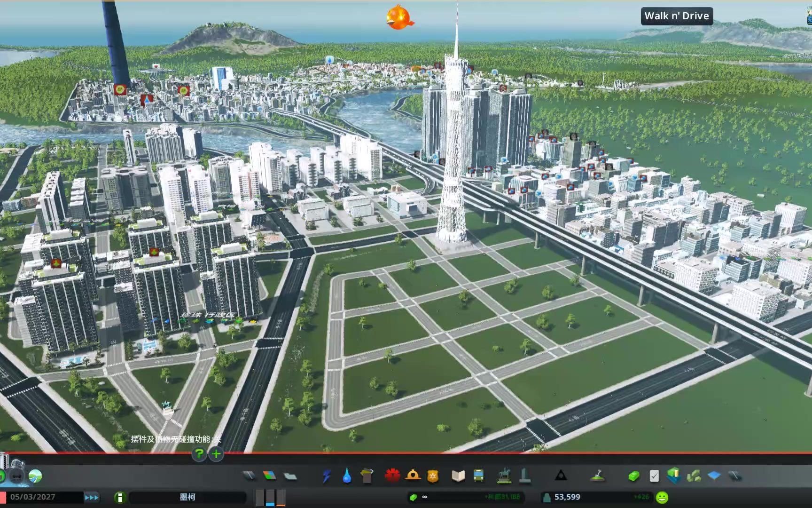Open city info with the green i icon
Screen dimensions: 812x508
click(120, 497)
